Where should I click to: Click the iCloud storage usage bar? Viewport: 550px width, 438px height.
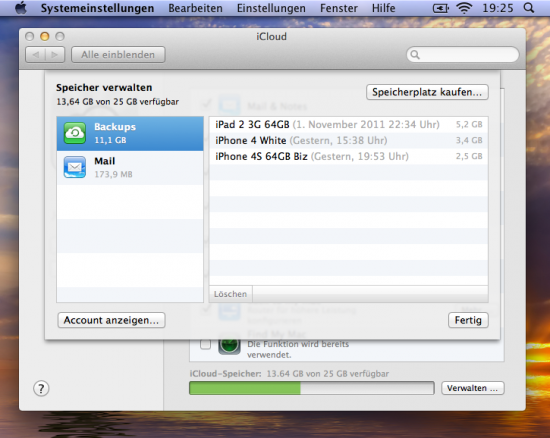(x=311, y=388)
